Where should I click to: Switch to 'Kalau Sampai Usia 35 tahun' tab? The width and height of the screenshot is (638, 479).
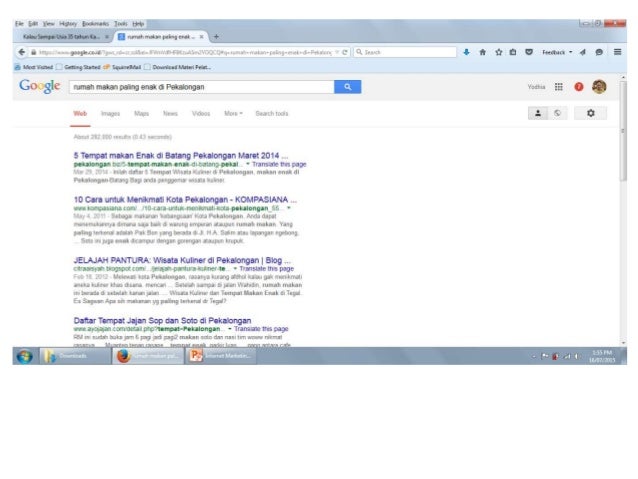tap(61, 37)
